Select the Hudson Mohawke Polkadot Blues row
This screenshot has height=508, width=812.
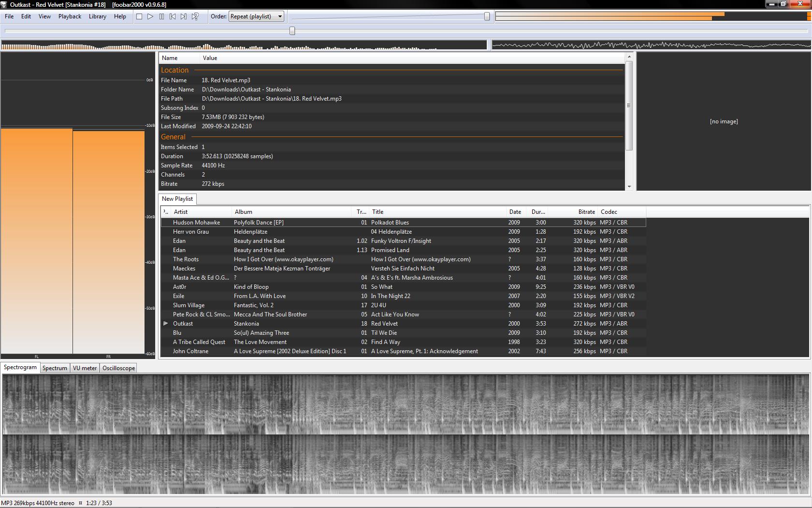404,223
